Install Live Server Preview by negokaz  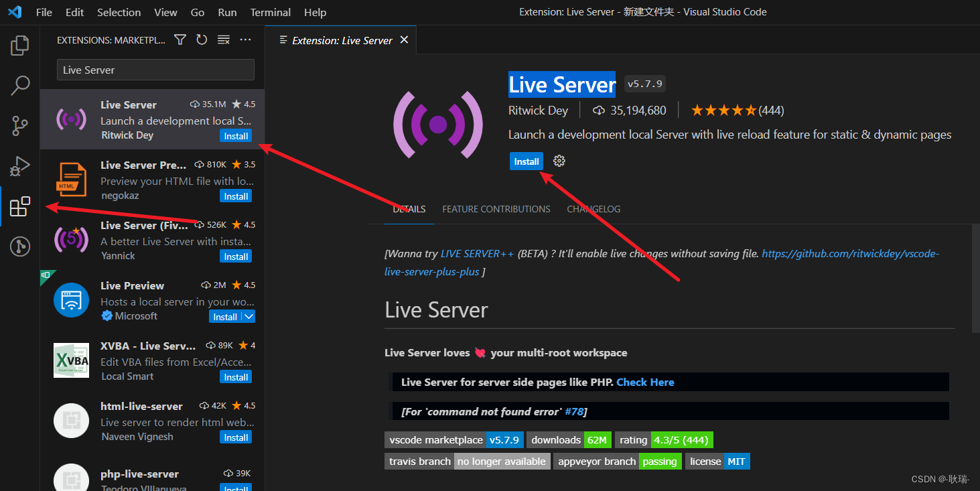click(x=236, y=196)
